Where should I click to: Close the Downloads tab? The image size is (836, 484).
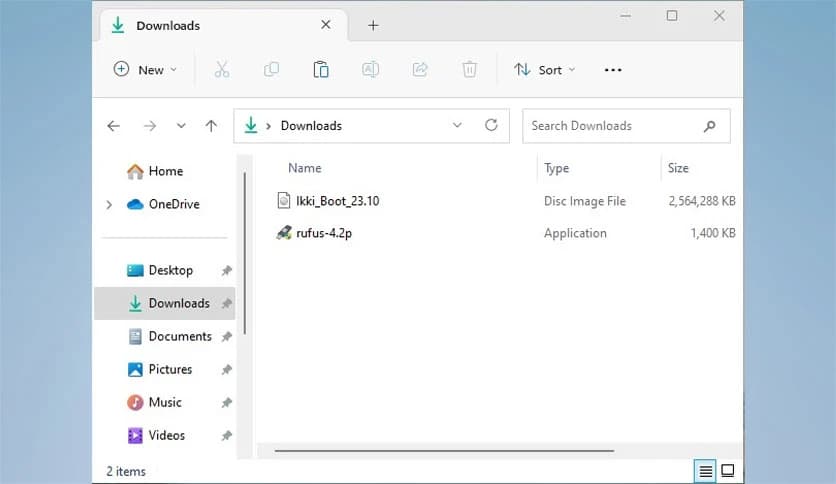pos(326,25)
